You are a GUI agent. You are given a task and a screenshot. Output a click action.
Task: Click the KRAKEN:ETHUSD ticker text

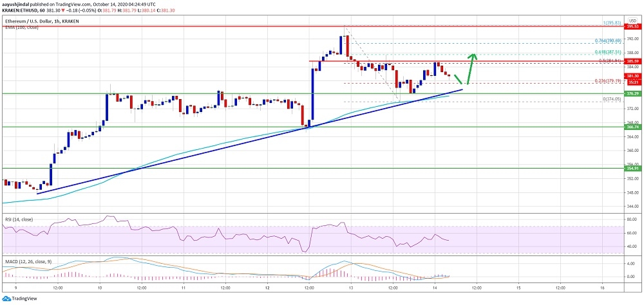21,11
